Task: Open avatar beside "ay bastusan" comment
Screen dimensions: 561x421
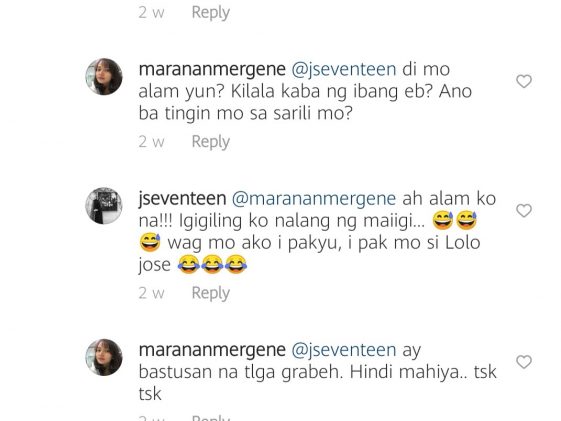Action: pos(104,357)
